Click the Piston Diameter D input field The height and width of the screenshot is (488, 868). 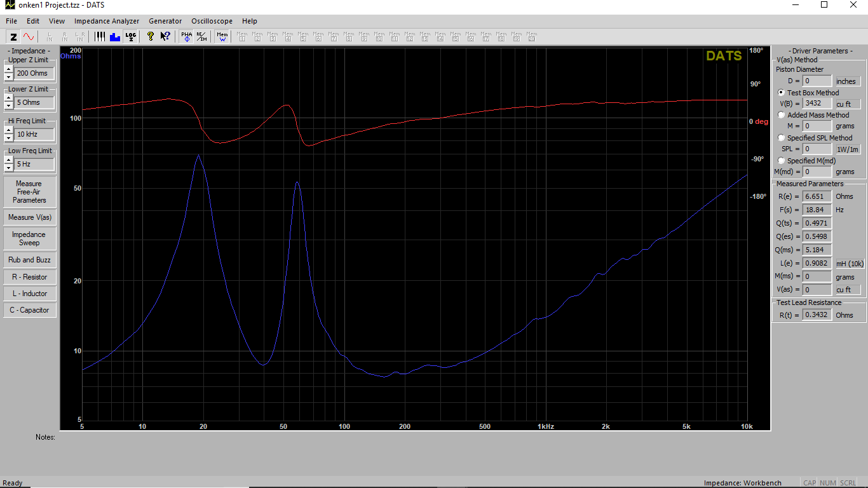pos(817,81)
